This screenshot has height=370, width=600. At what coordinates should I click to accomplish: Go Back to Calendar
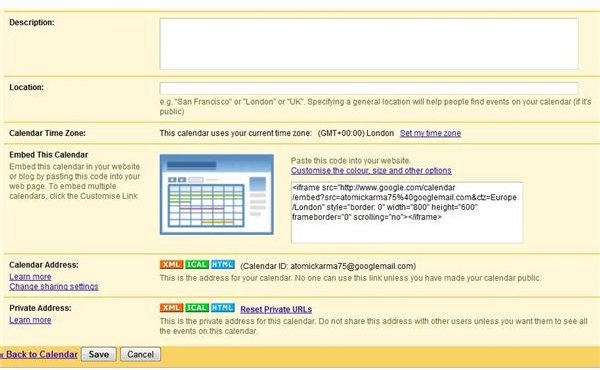[39, 354]
